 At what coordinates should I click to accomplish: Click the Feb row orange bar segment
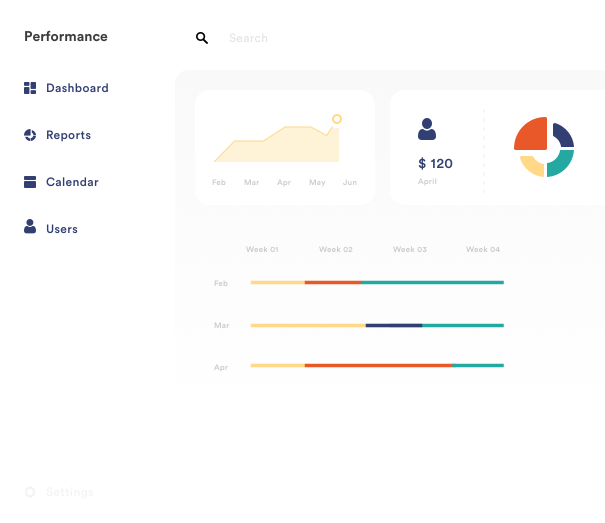(333, 283)
